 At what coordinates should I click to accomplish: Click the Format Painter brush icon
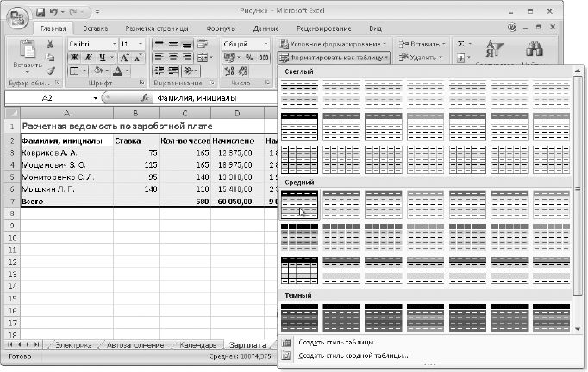pos(50,71)
